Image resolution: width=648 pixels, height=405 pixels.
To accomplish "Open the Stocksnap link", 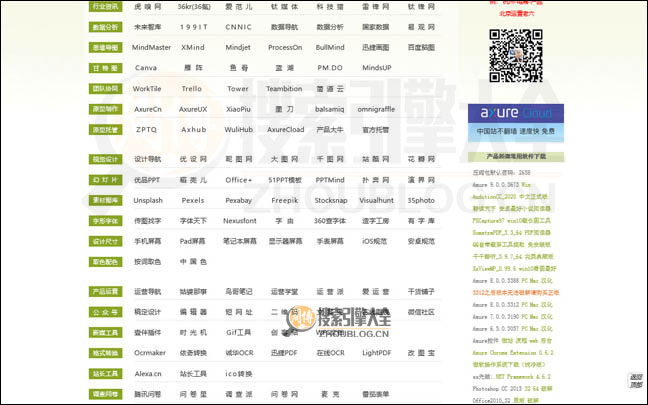I will click(331, 200).
